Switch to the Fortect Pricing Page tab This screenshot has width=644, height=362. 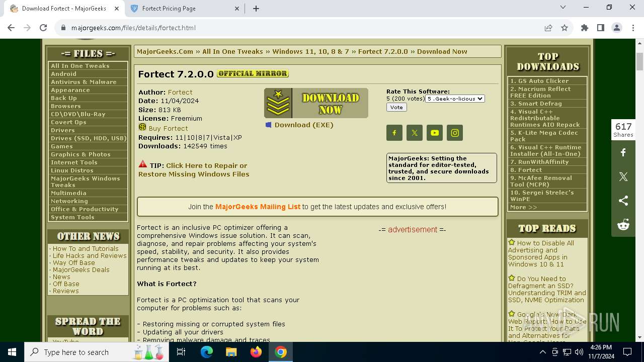(186, 9)
